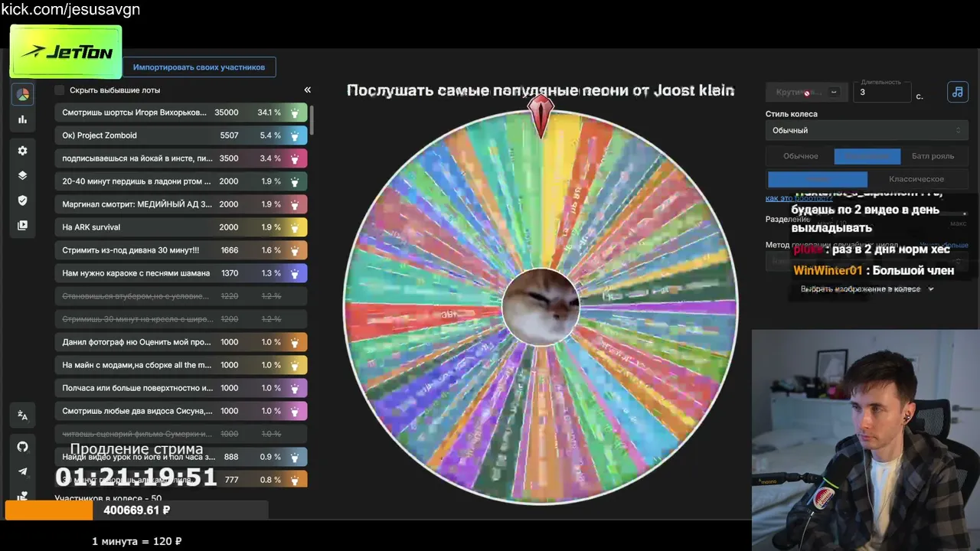Expand Выбрать изображение в колесе section
The width and height of the screenshot is (980, 551).
pyautogui.click(x=867, y=289)
